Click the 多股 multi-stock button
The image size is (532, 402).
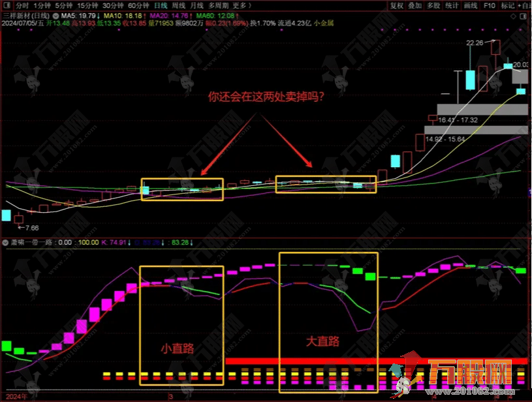[x=433, y=5]
